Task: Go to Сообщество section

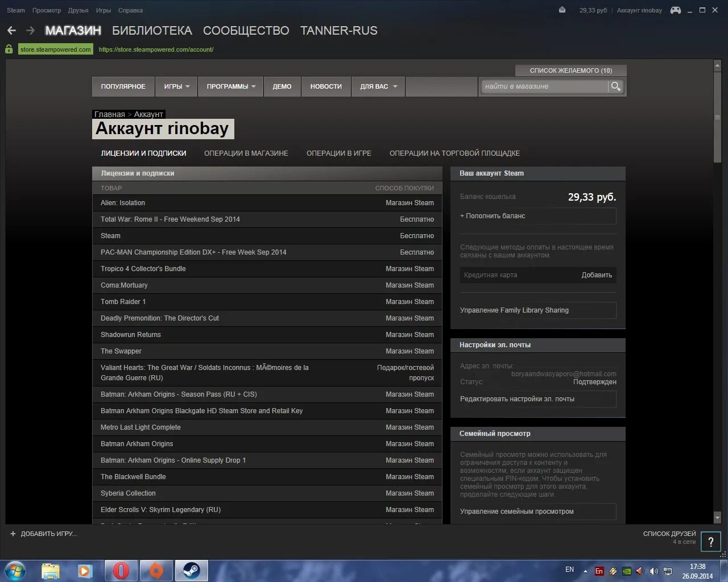Action: coord(246,31)
